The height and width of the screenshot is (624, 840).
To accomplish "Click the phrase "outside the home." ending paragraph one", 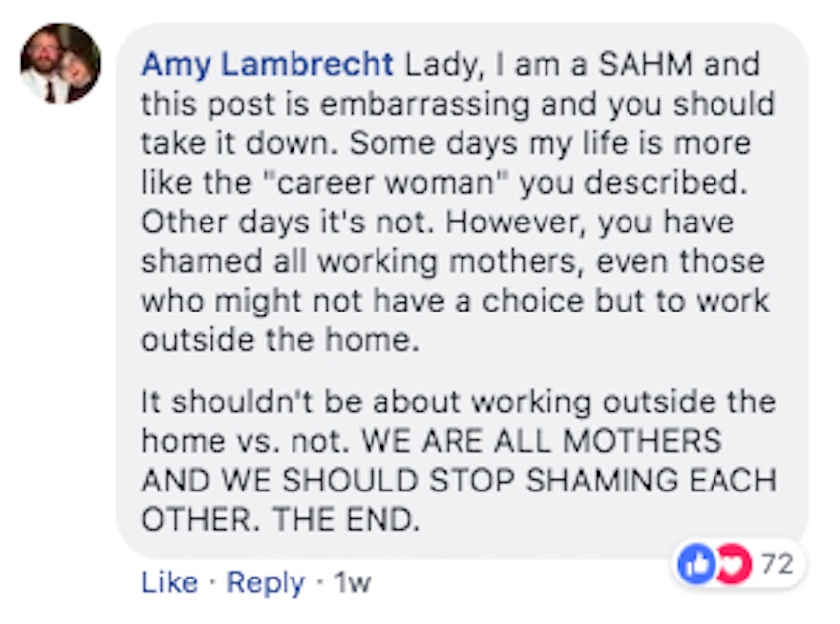I will (281, 340).
